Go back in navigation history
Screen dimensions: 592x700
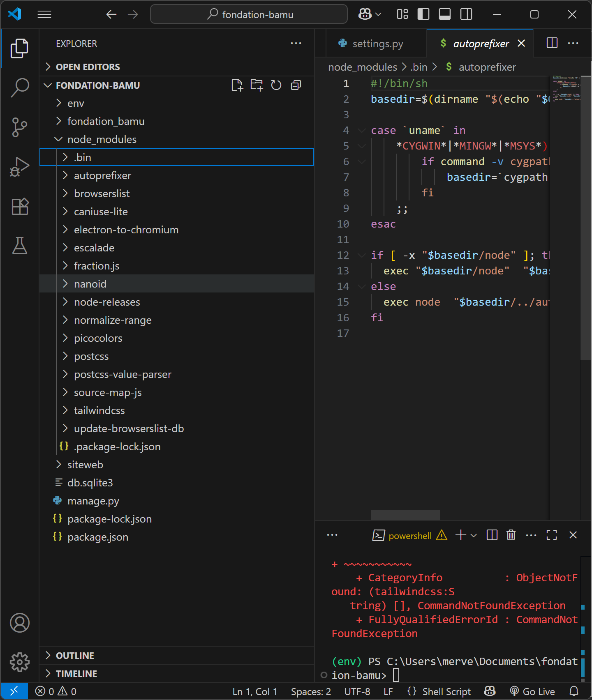111,14
